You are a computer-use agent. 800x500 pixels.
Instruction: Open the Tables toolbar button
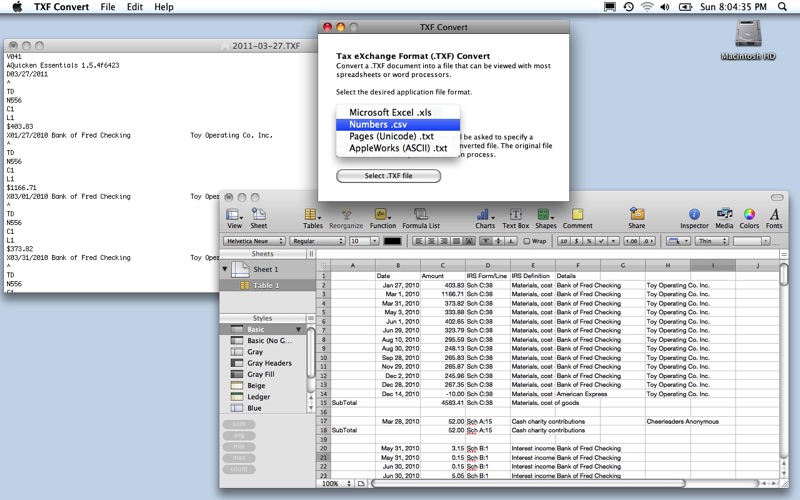312,218
